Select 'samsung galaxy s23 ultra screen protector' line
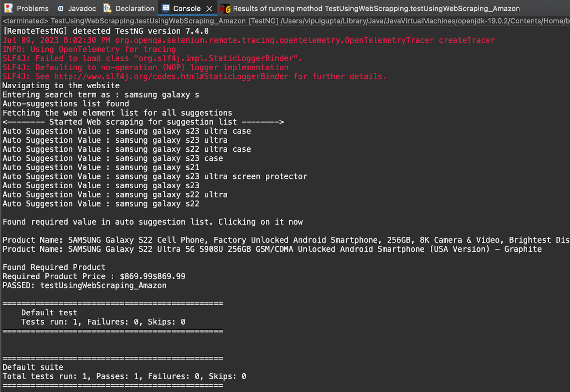 tap(155, 177)
